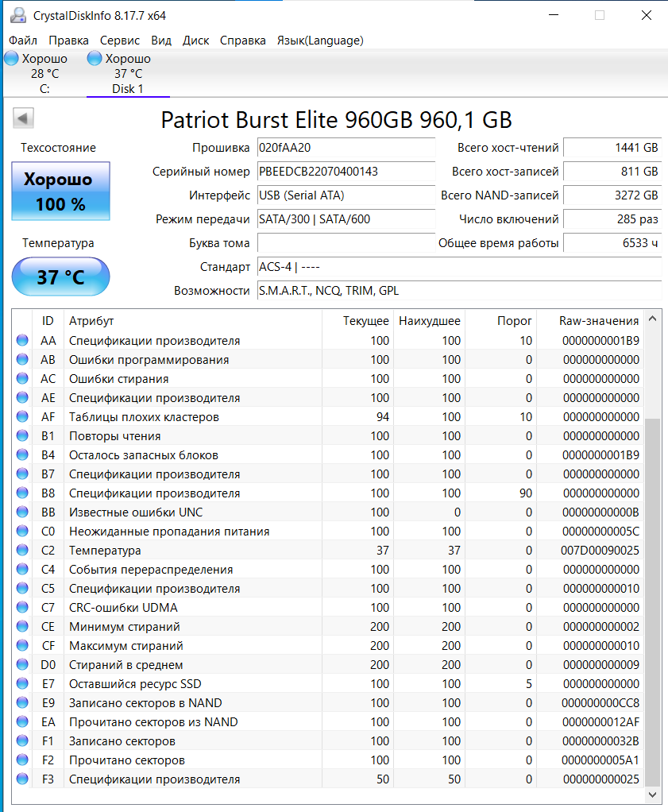Click the blue status dot for attribute AA

pyautogui.click(x=22, y=340)
